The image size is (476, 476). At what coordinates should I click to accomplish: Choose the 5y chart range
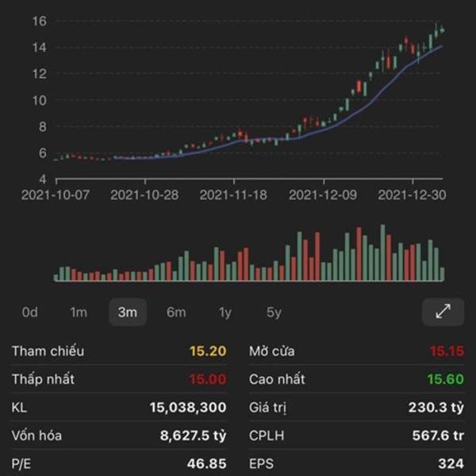pos(274,313)
